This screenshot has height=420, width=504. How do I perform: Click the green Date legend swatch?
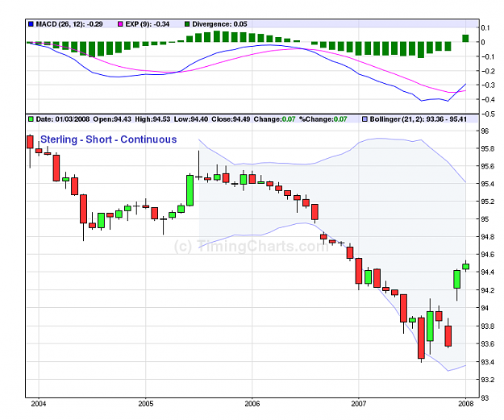pos(31,119)
